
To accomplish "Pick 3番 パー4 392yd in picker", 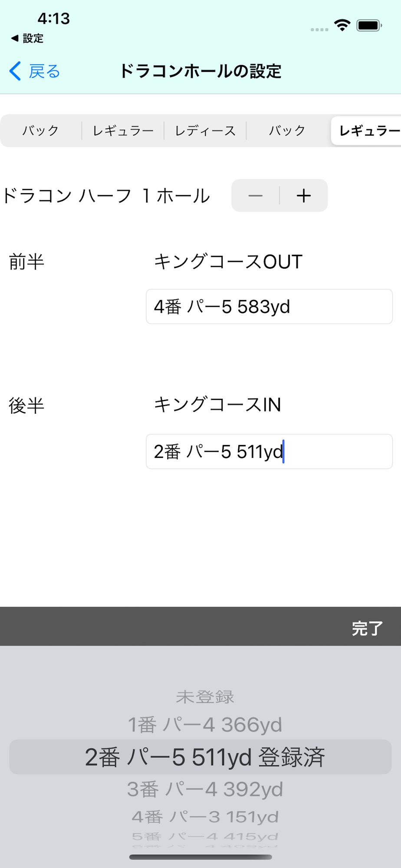I will point(205,789).
